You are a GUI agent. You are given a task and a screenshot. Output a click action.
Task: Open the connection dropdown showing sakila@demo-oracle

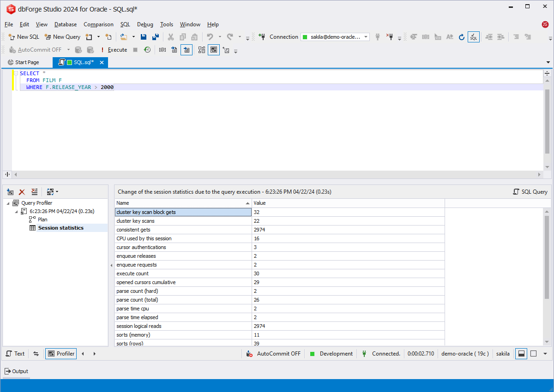365,36
